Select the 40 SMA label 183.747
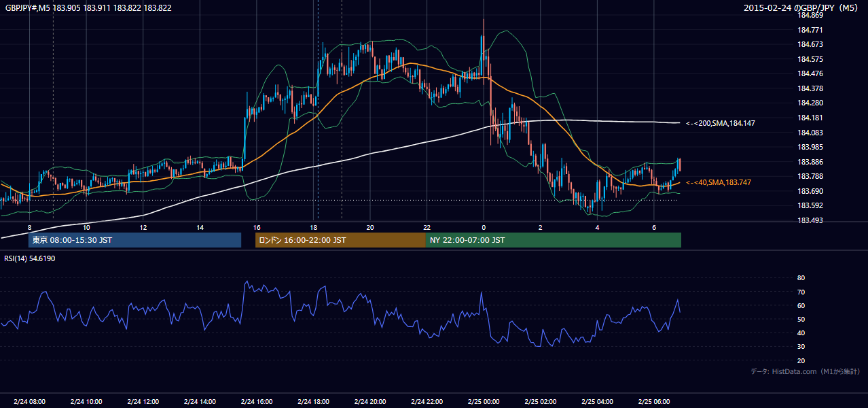Screen dimensions: 868x408 (x=719, y=182)
